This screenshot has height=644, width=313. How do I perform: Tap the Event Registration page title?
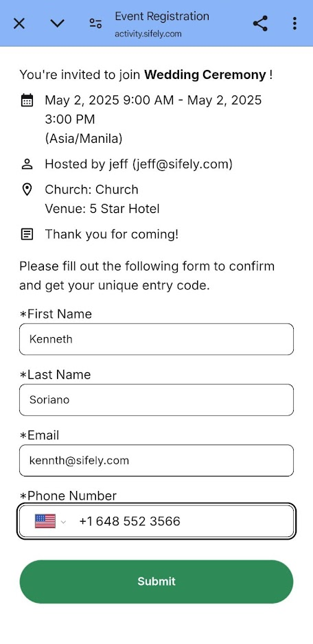162,16
